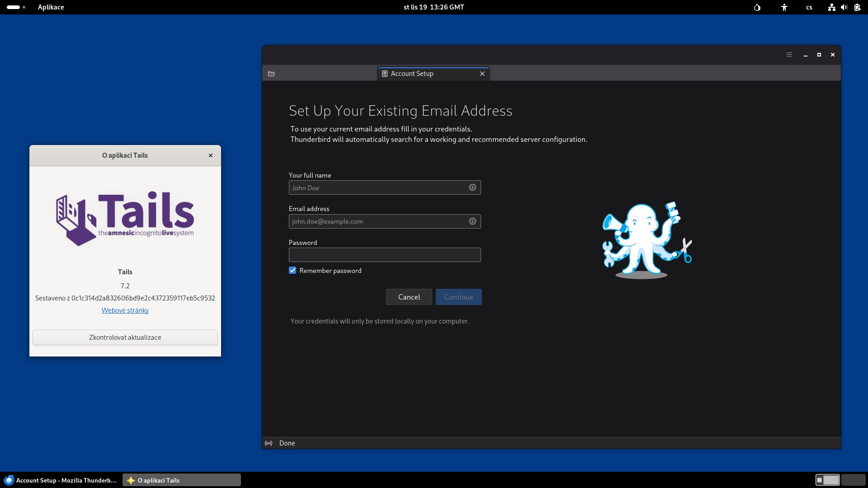Open the Aplikace applications menu
This screenshot has height=488, width=868.
pyautogui.click(x=51, y=7)
